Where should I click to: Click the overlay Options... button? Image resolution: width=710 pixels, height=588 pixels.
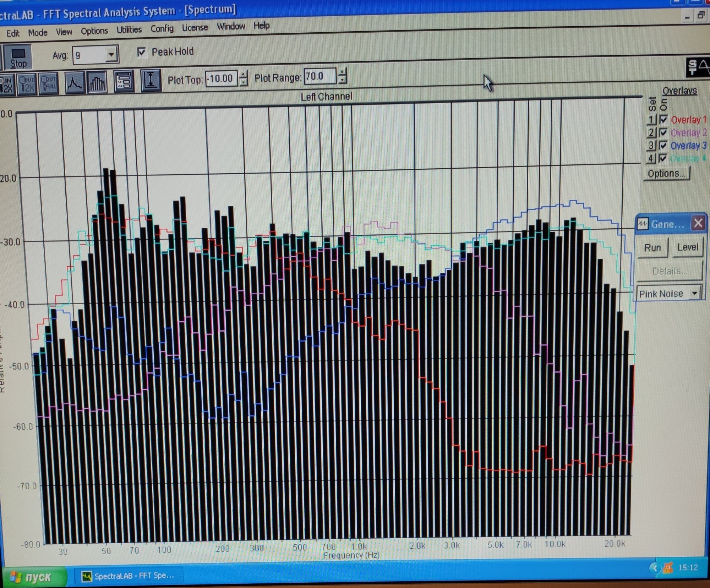(x=666, y=174)
